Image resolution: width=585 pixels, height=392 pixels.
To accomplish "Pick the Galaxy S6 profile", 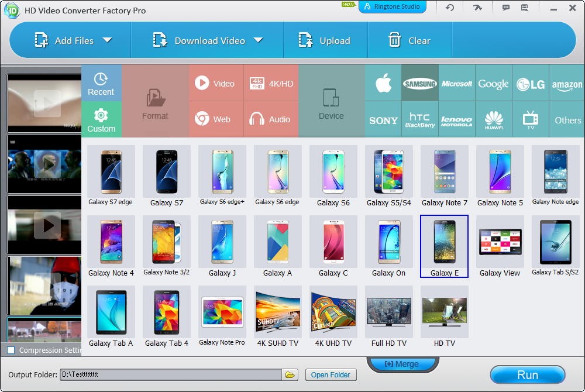I will pyautogui.click(x=333, y=176).
